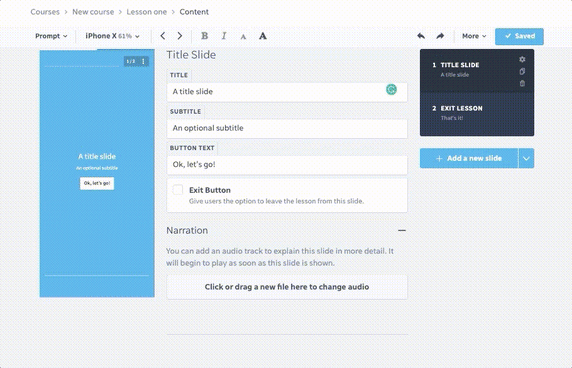This screenshot has width=572, height=368.
Task: Click 'Ok, let's go!' button in preview
Action: point(97,183)
